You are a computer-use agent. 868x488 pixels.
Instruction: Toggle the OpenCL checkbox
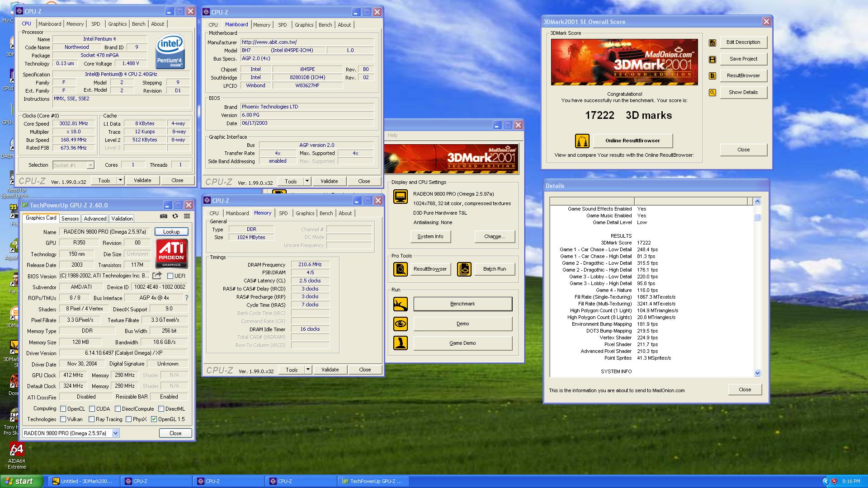point(63,408)
